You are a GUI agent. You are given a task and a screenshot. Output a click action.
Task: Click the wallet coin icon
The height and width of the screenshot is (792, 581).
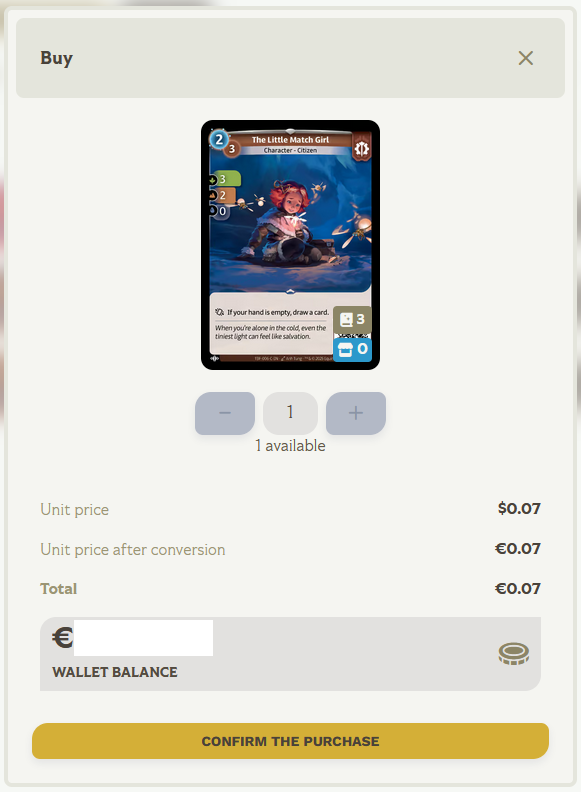514,654
